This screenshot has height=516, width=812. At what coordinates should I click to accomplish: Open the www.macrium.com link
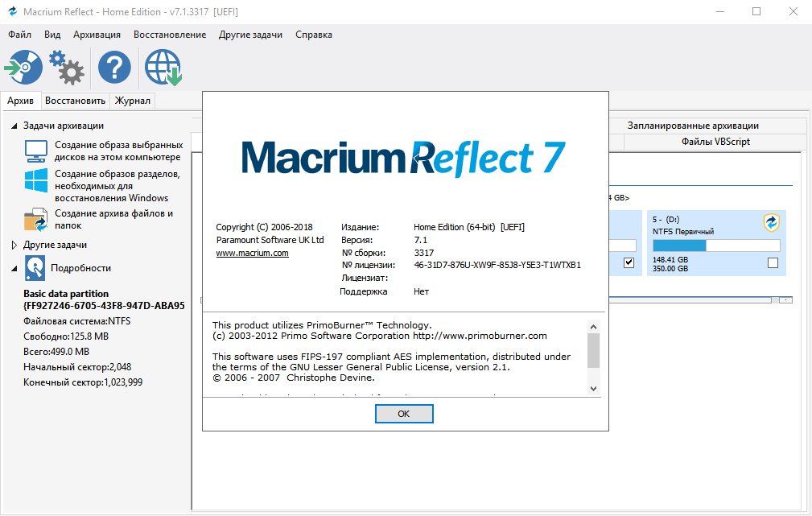pos(252,253)
